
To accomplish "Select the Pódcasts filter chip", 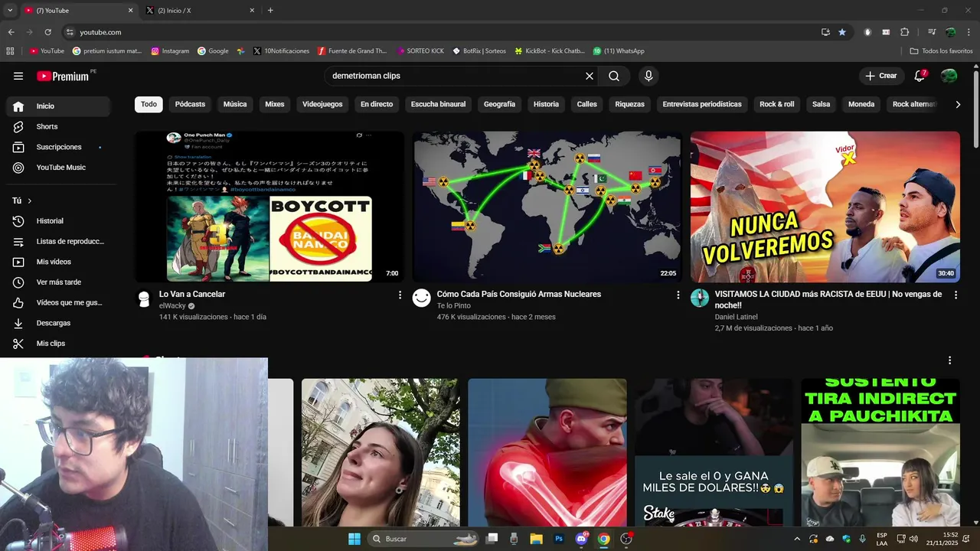I will click(x=190, y=104).
